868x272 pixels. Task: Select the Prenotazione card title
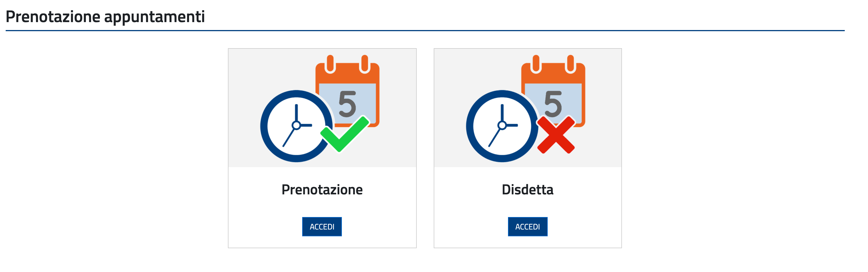tap(322, 190)
